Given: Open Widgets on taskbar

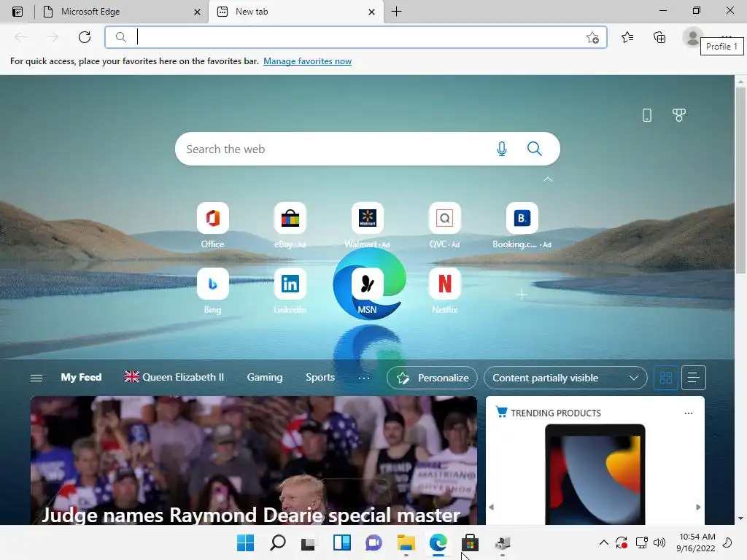Looking at the screenshot, I should click(341, 542).
